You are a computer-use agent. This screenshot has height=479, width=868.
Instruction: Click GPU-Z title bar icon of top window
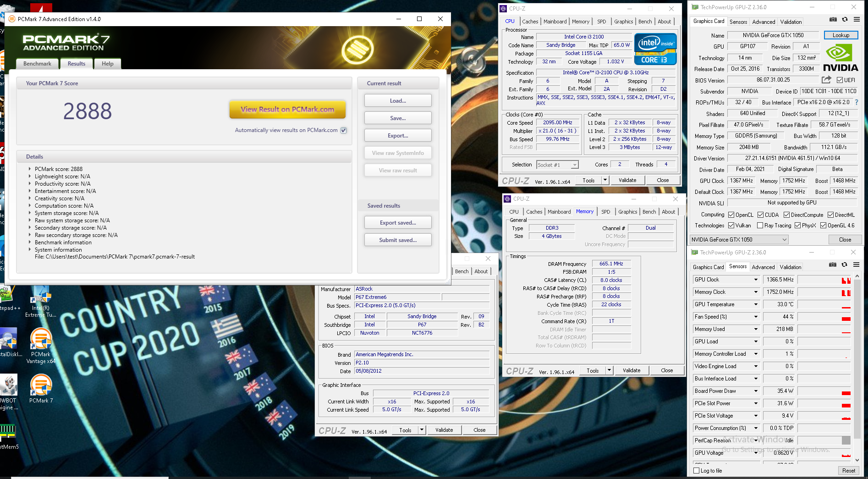tap(695, 7)
